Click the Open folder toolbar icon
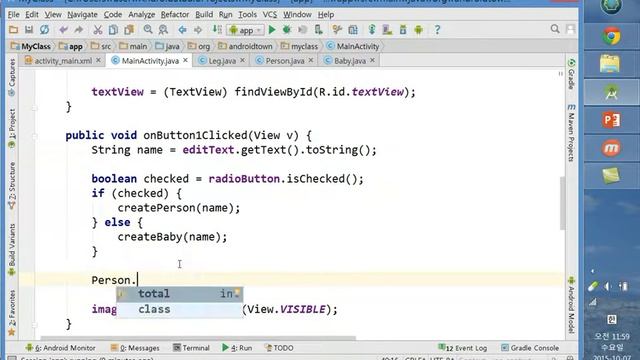The image size is (640, 360). 13,30
